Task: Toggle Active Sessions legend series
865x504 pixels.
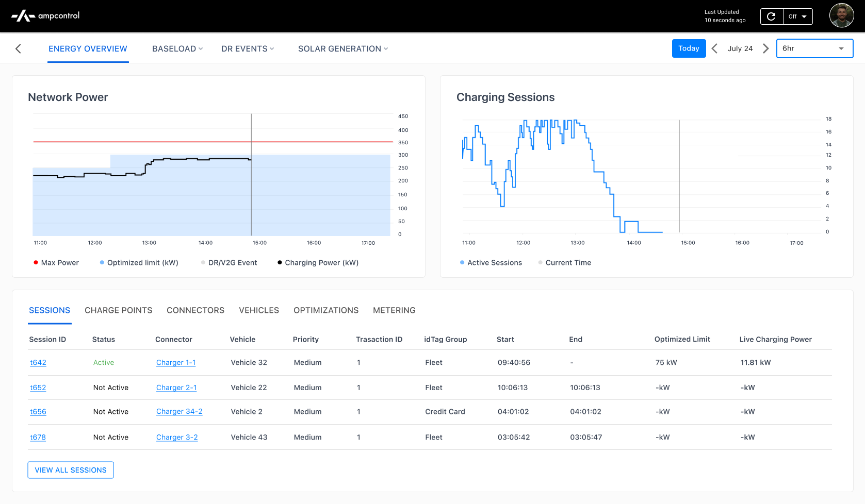Action: (491, 263)
